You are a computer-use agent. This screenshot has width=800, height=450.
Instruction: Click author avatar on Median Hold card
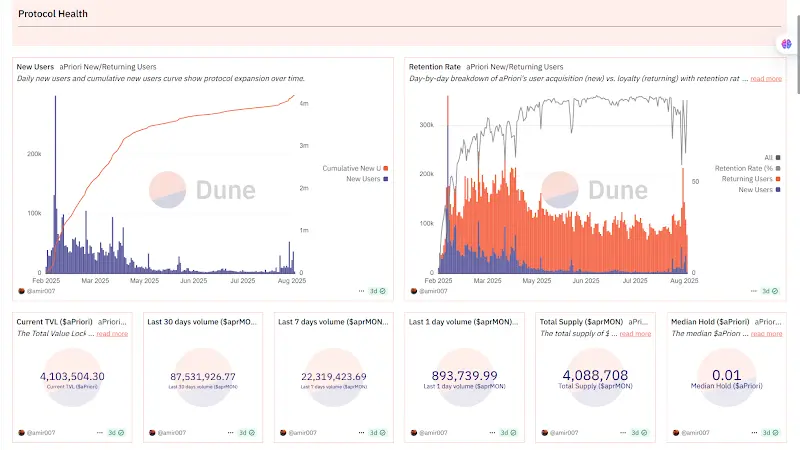point(676,433)
